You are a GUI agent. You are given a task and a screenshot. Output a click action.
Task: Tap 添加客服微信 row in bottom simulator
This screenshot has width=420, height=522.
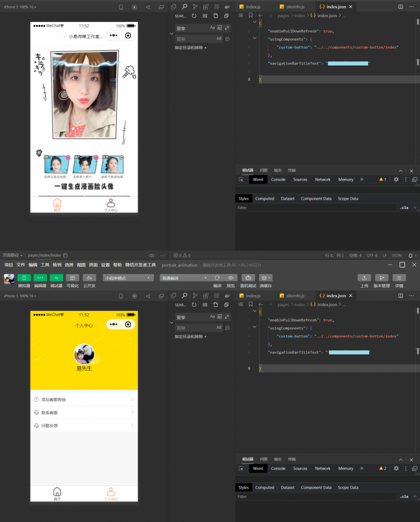coord(84,400)
